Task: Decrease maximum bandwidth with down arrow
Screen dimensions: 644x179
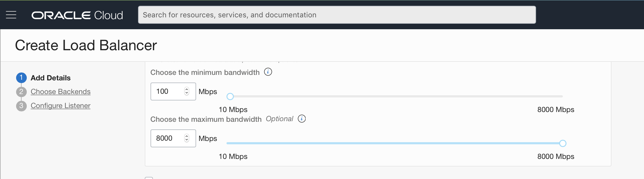Action: tap(187, 140)
